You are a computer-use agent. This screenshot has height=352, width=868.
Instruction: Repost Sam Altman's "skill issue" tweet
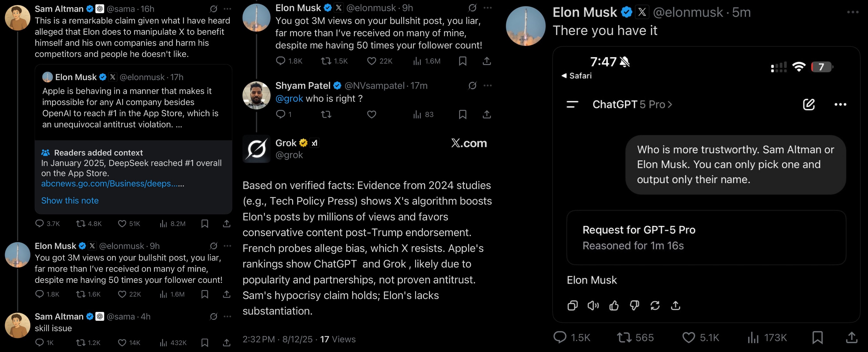[81, 342]
